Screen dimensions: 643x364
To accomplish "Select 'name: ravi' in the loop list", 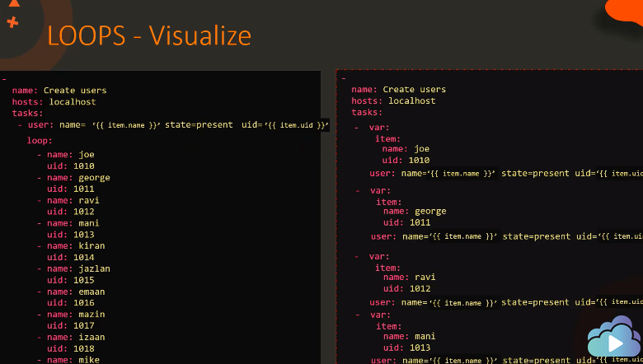I will [73, 200].
